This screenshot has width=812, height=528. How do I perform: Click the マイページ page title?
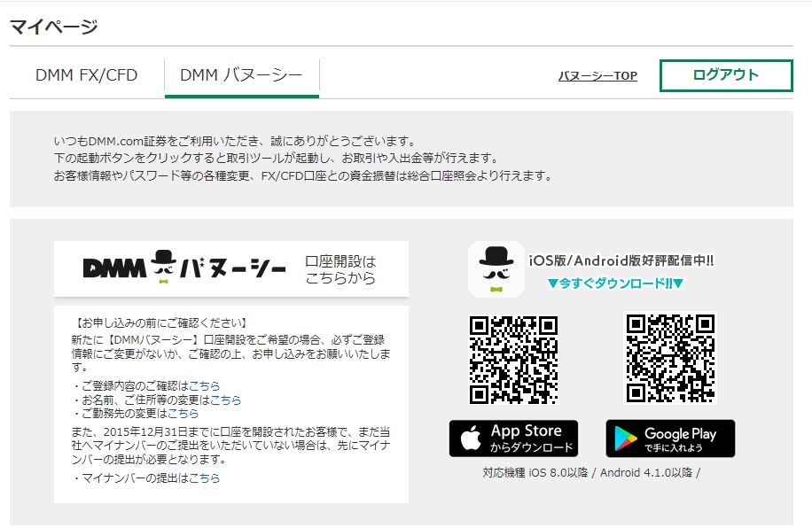click(x=54, y=27)
